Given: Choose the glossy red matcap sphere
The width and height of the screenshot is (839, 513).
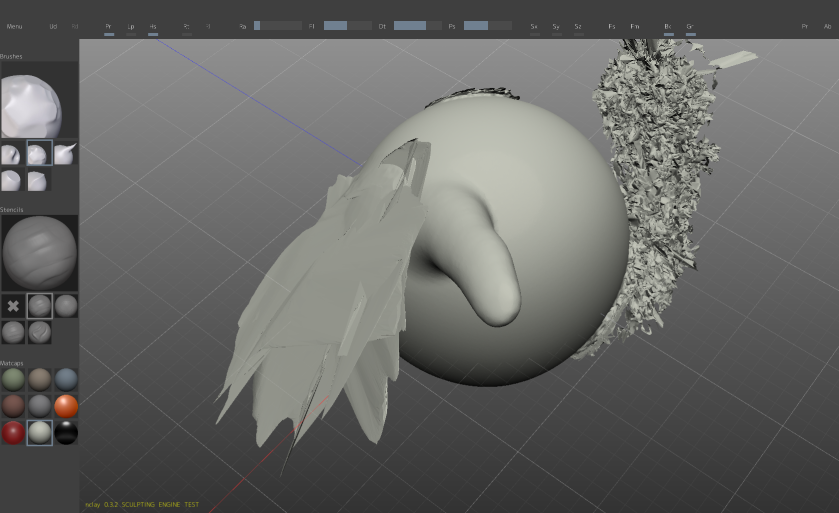Looking at the screenshot, I should (13, 433).
